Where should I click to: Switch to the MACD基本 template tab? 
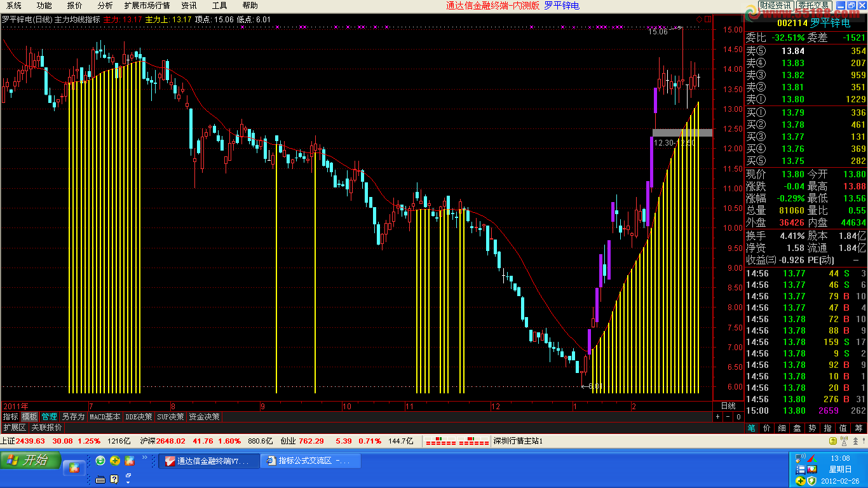[x=105, y=417]
